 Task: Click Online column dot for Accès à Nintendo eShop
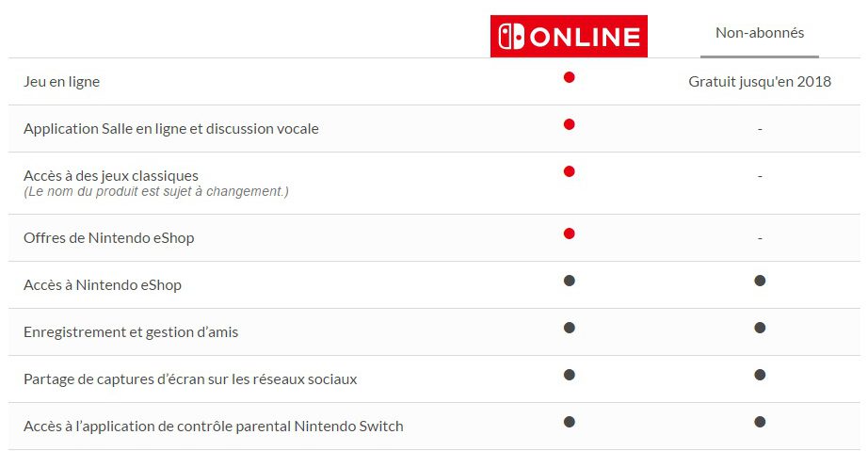point(569,281)
